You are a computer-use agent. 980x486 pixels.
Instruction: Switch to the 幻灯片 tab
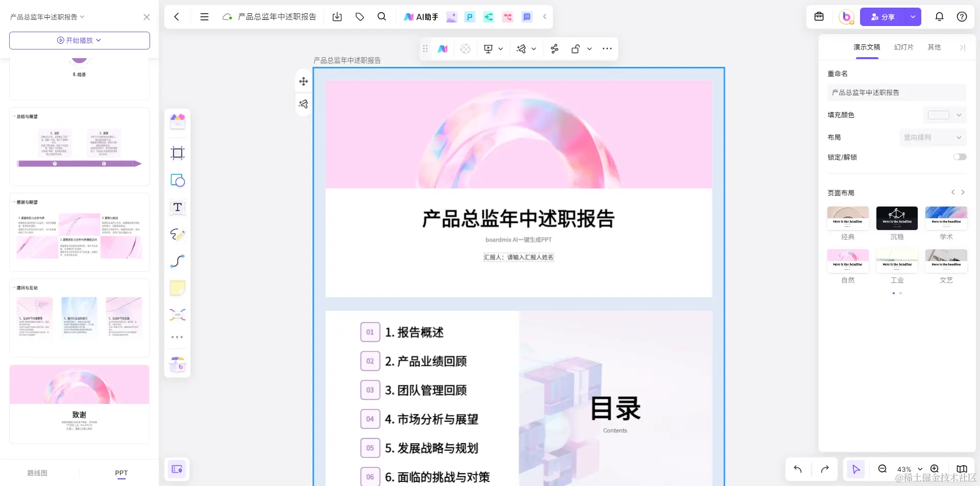click(903, 47)
